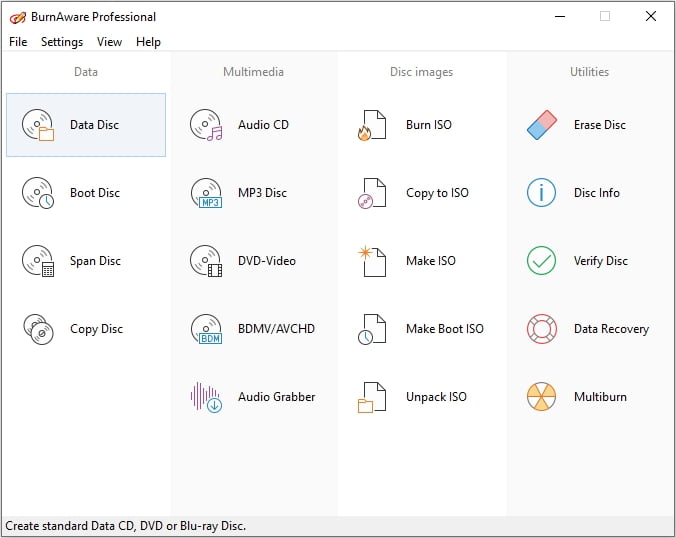This screenshot has width=676, height=538.
Task: Open the BDMV/AVCHD disc icon
Action: [x=206, y=329]
